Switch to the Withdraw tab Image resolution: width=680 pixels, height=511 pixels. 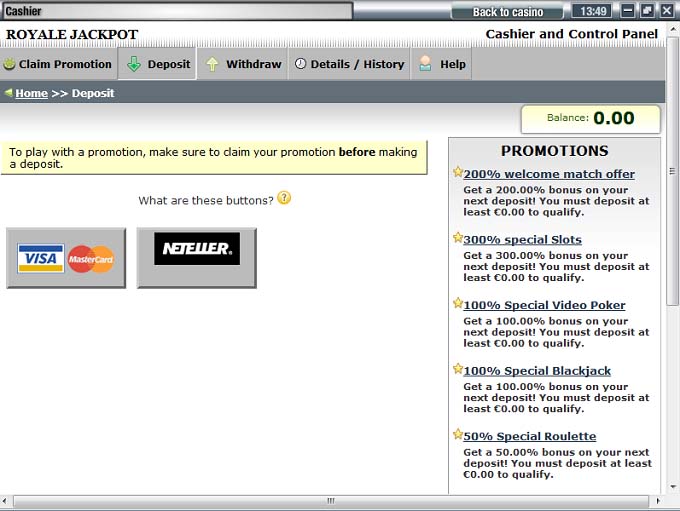[243, 64]
